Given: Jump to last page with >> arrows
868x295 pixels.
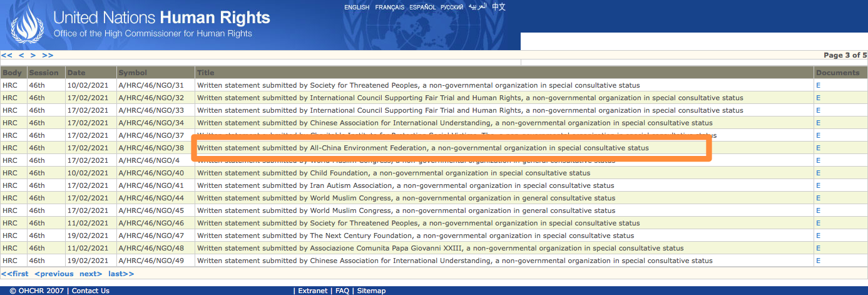Looking at the screenshot, I should point(48,55).
